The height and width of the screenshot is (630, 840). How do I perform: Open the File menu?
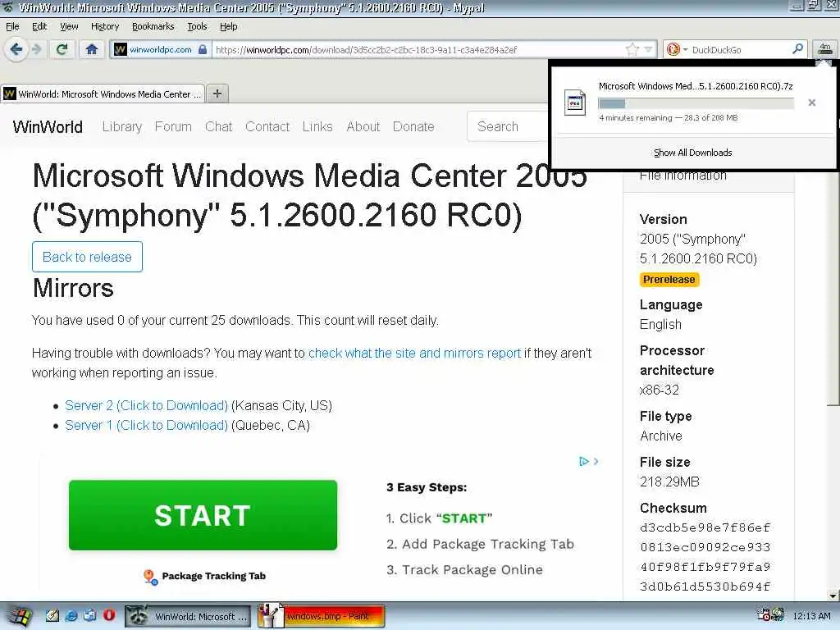pos(12,26)
